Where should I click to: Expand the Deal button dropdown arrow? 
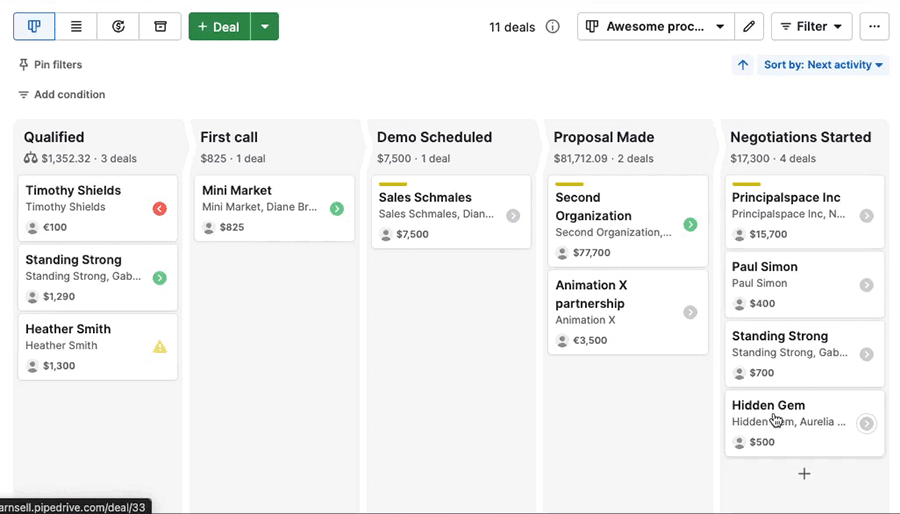264,27
